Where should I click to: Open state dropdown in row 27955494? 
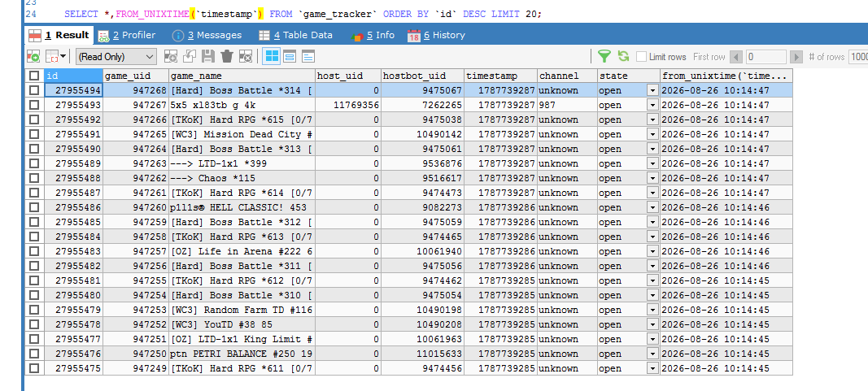click(x=653, y=91)
